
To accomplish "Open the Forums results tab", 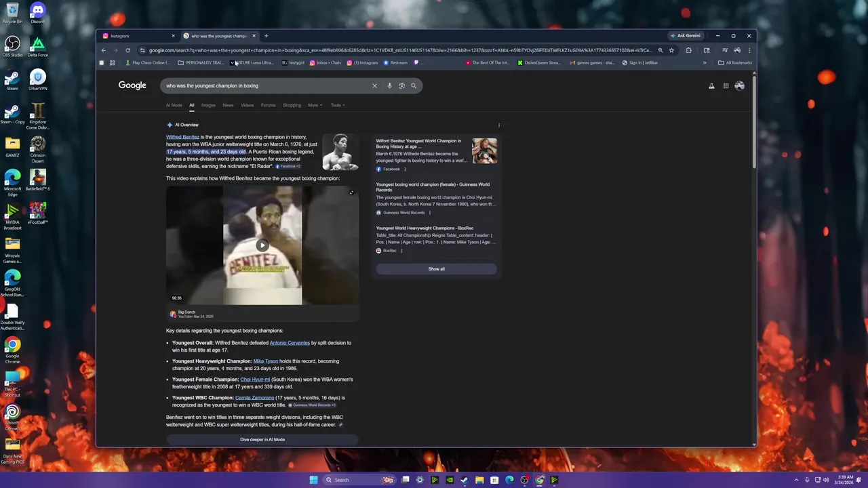I will click(x=269, y=105).
